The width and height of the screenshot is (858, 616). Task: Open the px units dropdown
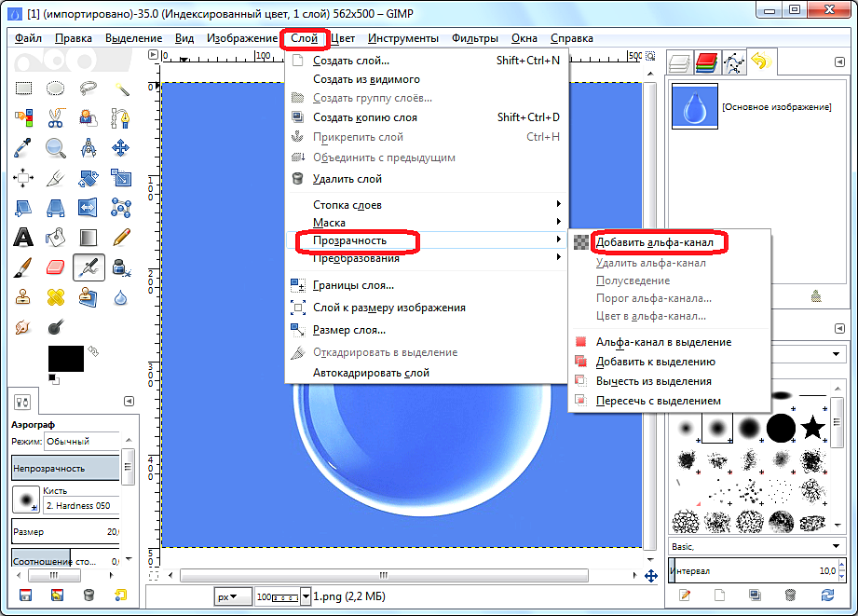tap(233, 596)
